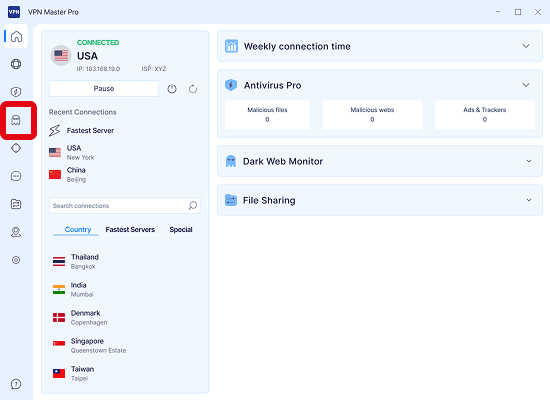Connect to USA New York recent
The width and height of the screenshot is (550, 400).
[x=72, y=153]
